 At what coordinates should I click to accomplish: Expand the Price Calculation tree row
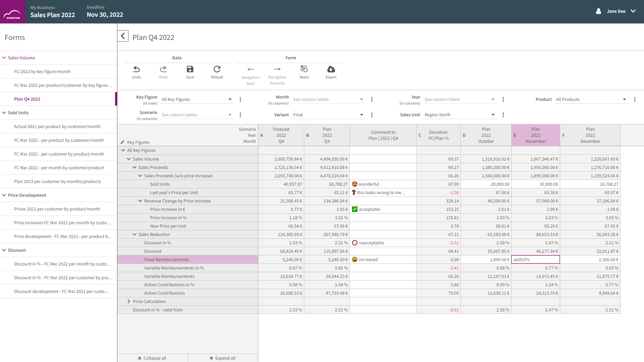[129, 302]
